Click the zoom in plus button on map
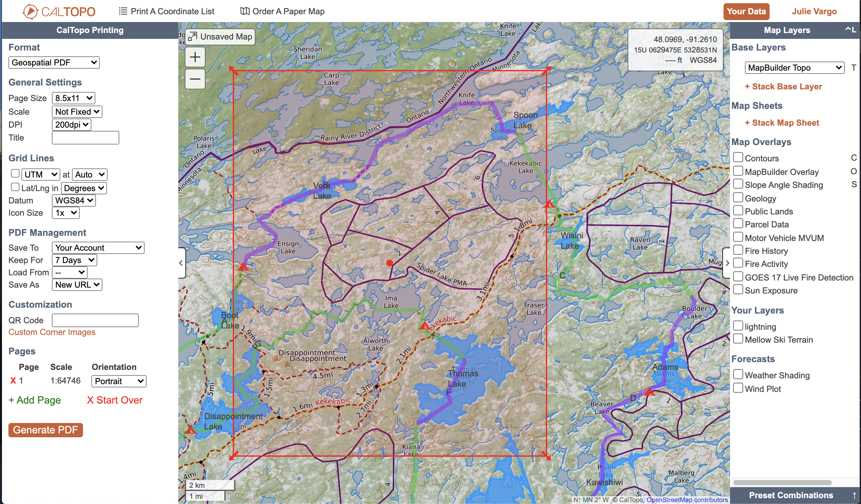Image resolution: width=861 pixels, height=504 pixels. 195,57
